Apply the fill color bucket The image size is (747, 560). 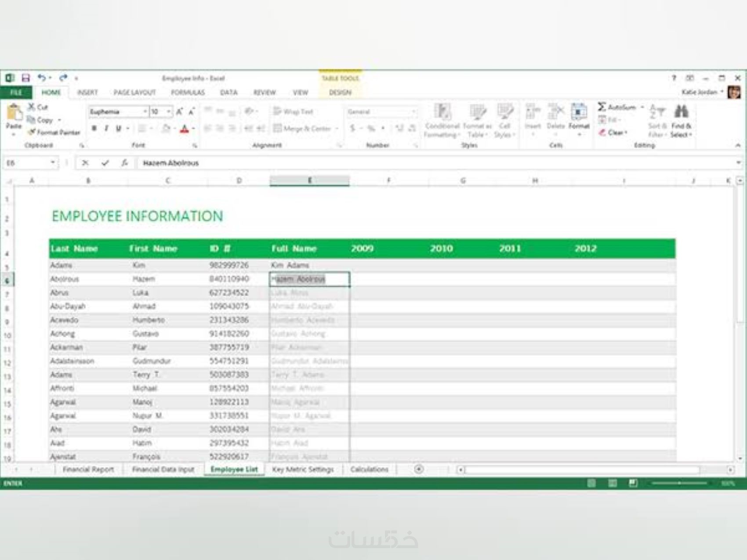[166, 129]
